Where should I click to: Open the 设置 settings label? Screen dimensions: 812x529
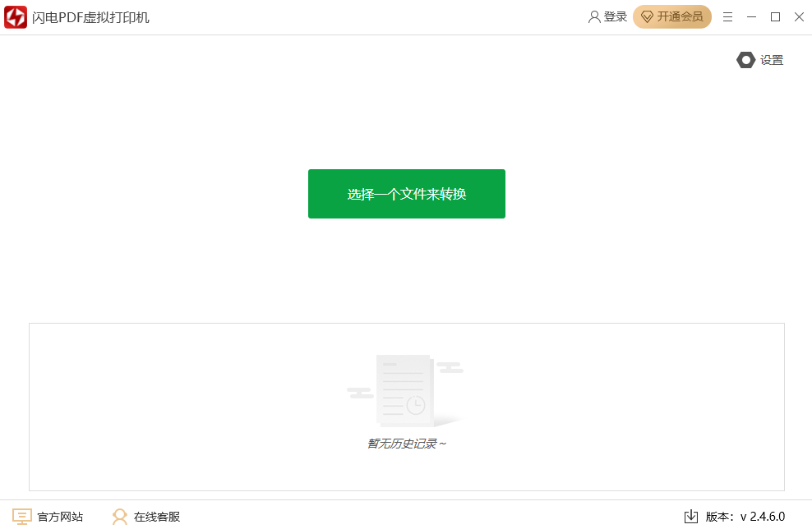[772, 60]
